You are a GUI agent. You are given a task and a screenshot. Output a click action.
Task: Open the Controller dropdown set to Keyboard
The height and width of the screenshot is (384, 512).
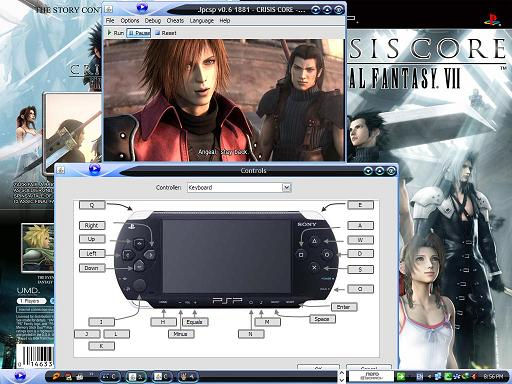pyautogui.click(x=239, y=187)
